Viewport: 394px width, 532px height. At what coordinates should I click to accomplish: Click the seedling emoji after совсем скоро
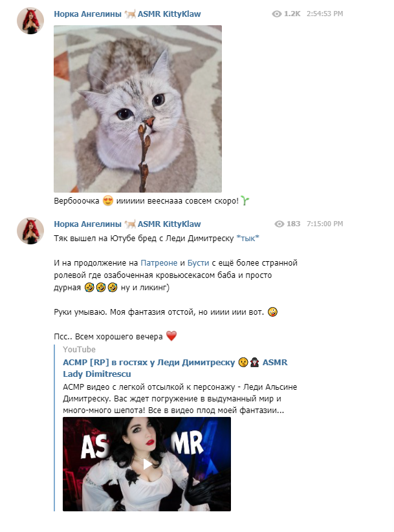245,201
